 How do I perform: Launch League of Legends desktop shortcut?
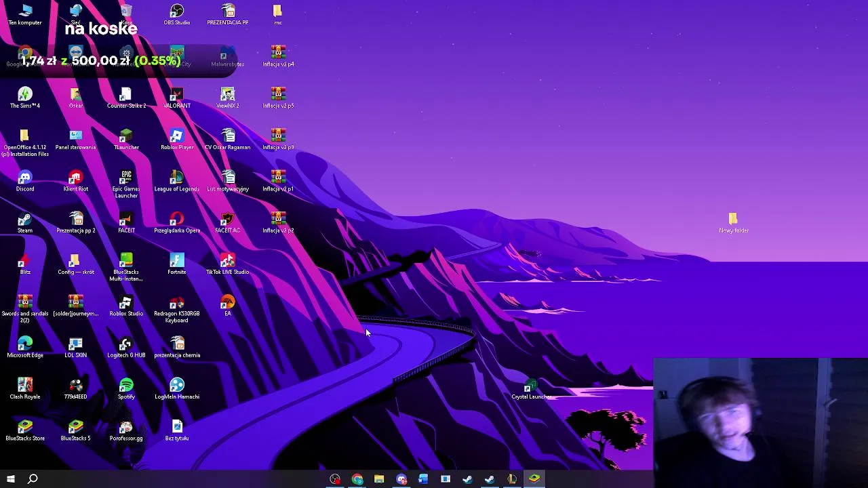click(177, 180)
